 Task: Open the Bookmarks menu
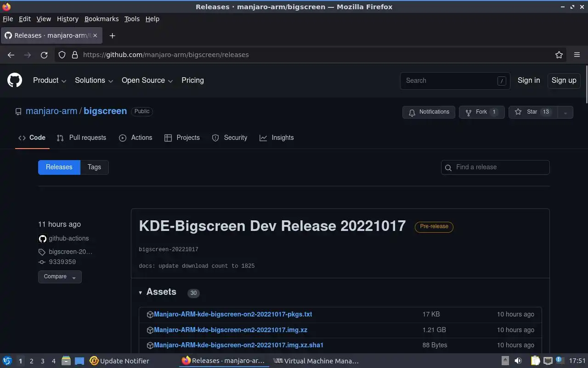pyautogui.click(x=102, y=19)
